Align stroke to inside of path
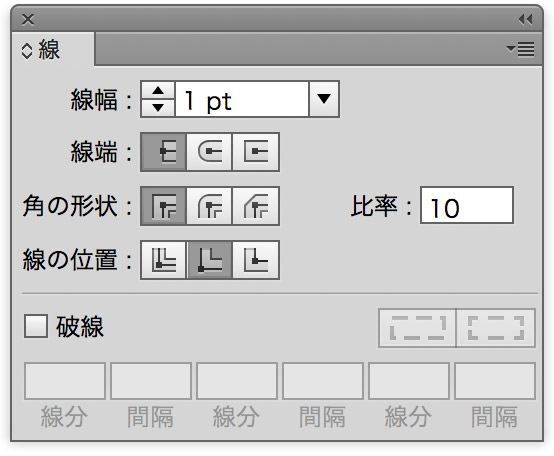The width and height of the screenshot is (554, 456). [209, 260]
